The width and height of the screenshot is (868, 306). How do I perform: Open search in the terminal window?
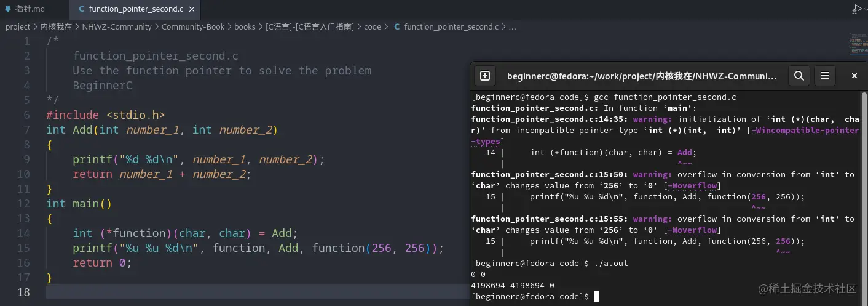799,76
